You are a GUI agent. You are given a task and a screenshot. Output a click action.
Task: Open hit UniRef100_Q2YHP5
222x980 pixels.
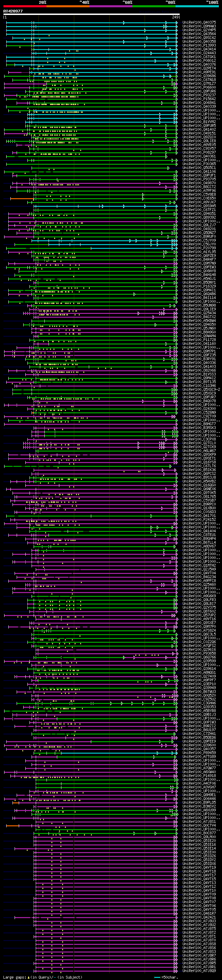199,30
